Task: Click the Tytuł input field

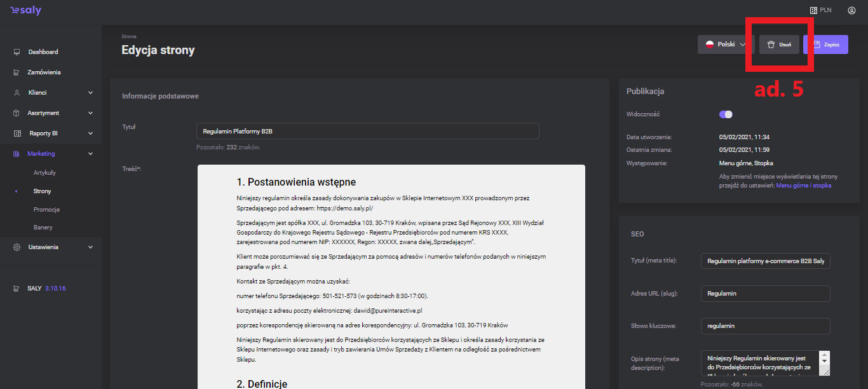Action: tap(367, 131)
